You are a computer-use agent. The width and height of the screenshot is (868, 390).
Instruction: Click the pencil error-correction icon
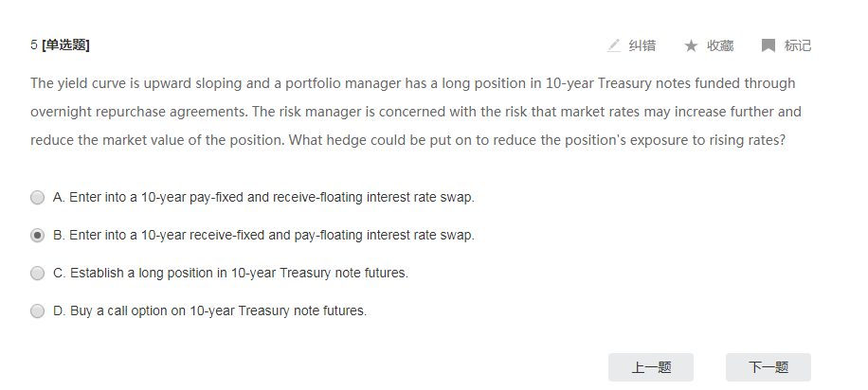(614, 45)
